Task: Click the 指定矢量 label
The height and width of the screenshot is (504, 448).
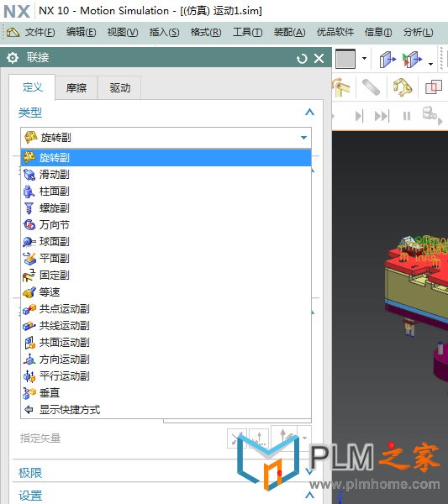Action: pyautogui.click(x=40, y=438)
